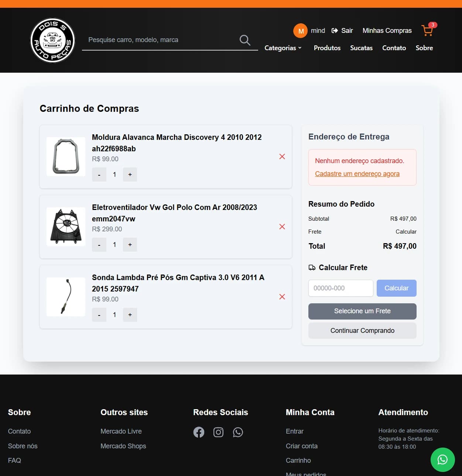Open the Produtos navigation item
The height and width of the screenshot is (476, 462).
point(327,48)
